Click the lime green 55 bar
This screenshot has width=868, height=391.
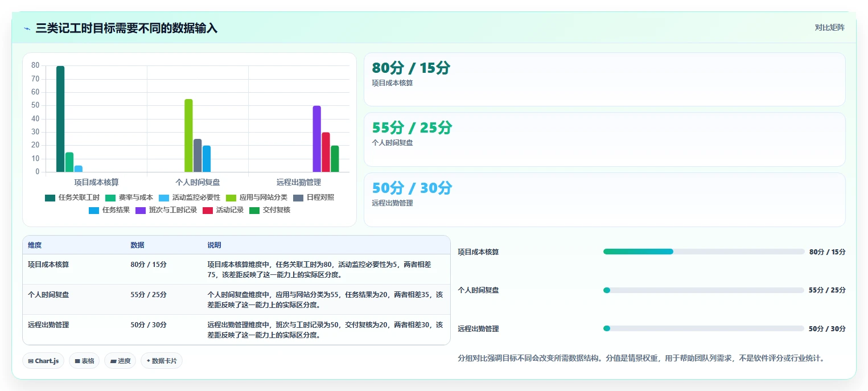pyautogui.click(x=188, y=135)
